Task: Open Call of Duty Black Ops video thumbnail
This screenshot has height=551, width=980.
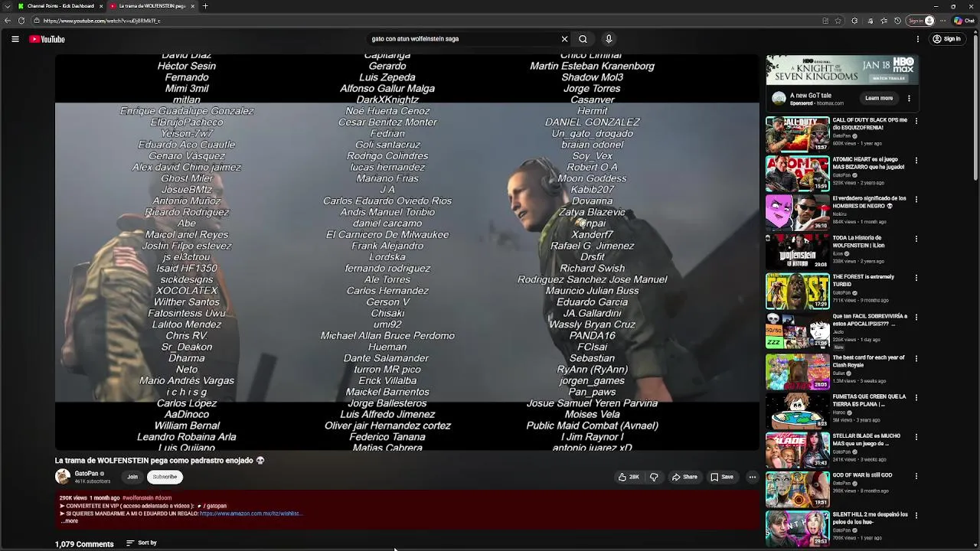Action: pos(797,134)
